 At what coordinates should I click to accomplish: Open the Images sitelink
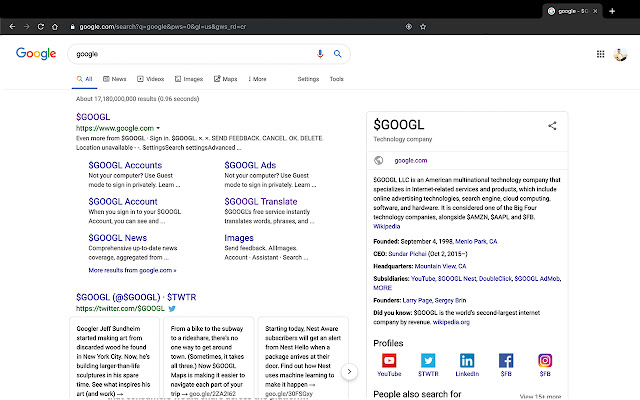pos(239,238)
